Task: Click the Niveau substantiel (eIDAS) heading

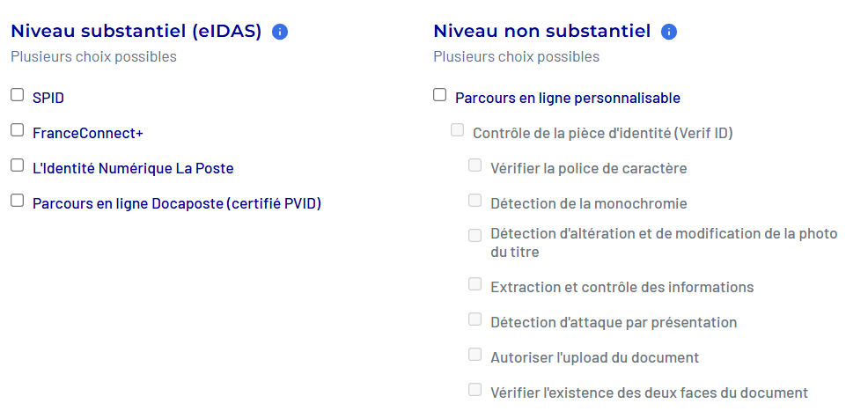Action: pyautogui.click(x=136, y=32)
